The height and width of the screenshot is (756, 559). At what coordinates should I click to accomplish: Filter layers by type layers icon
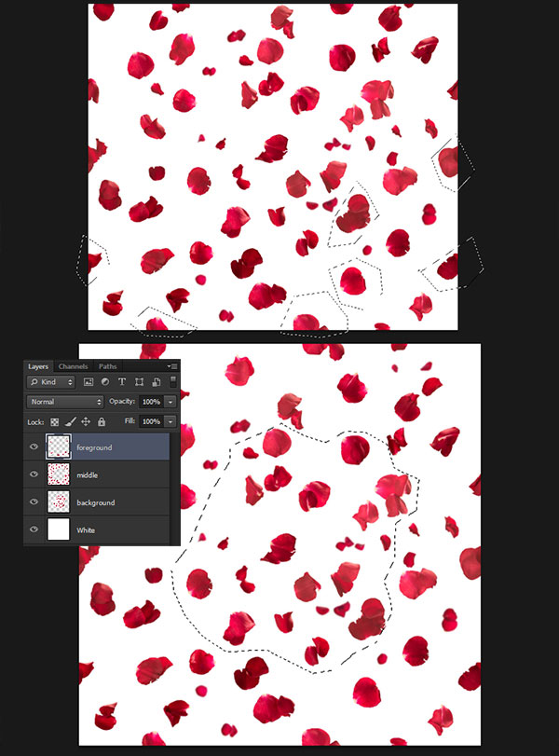pyautogui.click(x=122, y=382)
